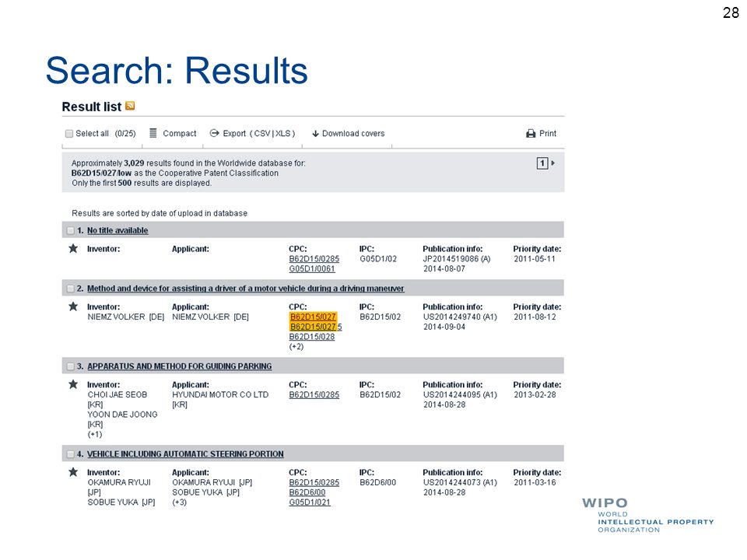Select publication US2014244073 (A1)

click(460, 482)
